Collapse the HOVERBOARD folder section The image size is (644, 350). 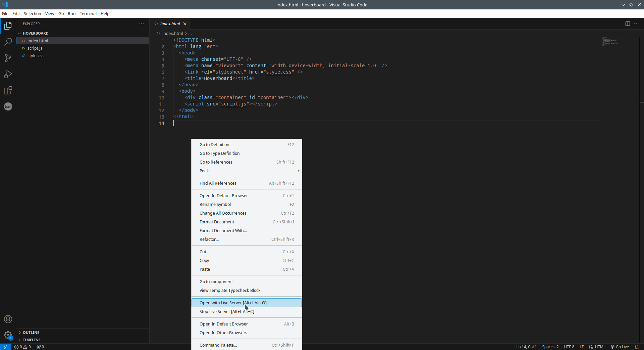click(19, 33)
